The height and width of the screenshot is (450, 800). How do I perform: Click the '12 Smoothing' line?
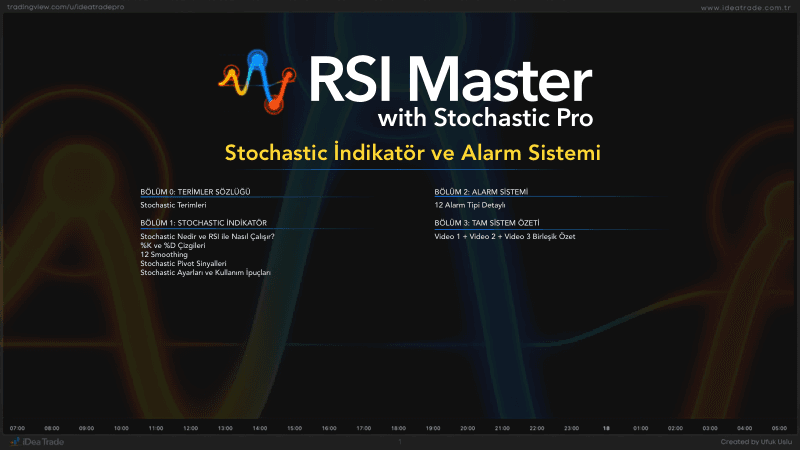point(164,255)
